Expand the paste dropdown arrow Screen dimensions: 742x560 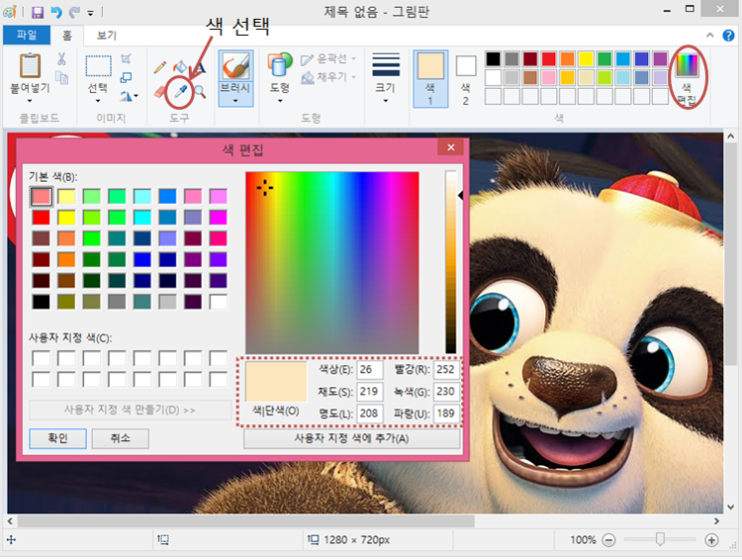coord(30,101)
